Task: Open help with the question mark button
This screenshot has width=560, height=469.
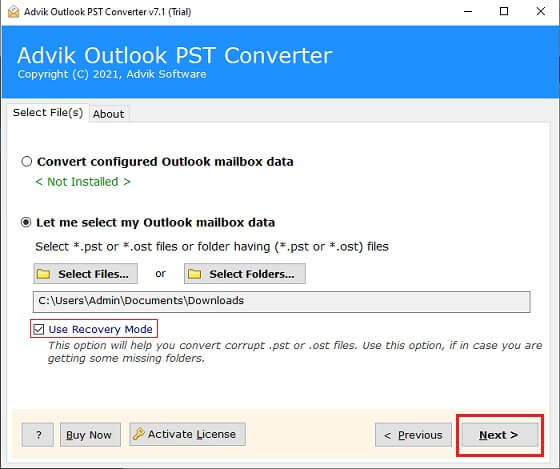Action: (38, 435)
